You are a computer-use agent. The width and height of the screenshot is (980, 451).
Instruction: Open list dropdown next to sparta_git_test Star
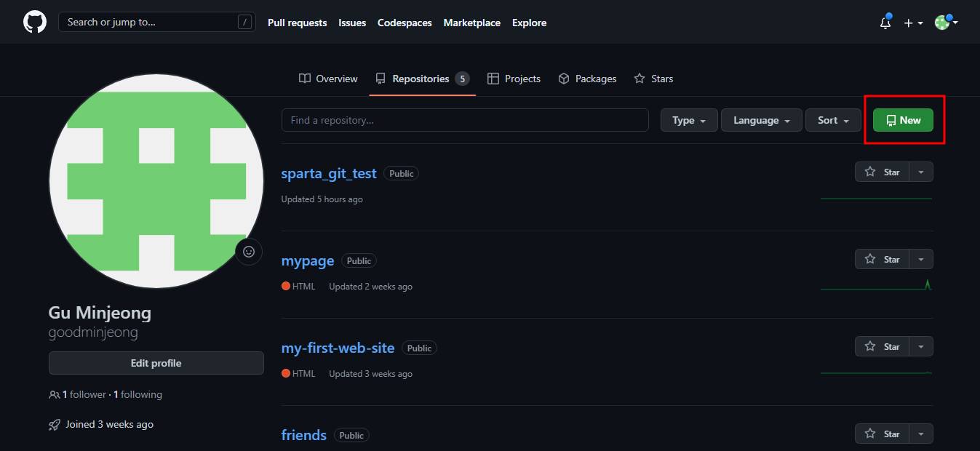point(921,172)
